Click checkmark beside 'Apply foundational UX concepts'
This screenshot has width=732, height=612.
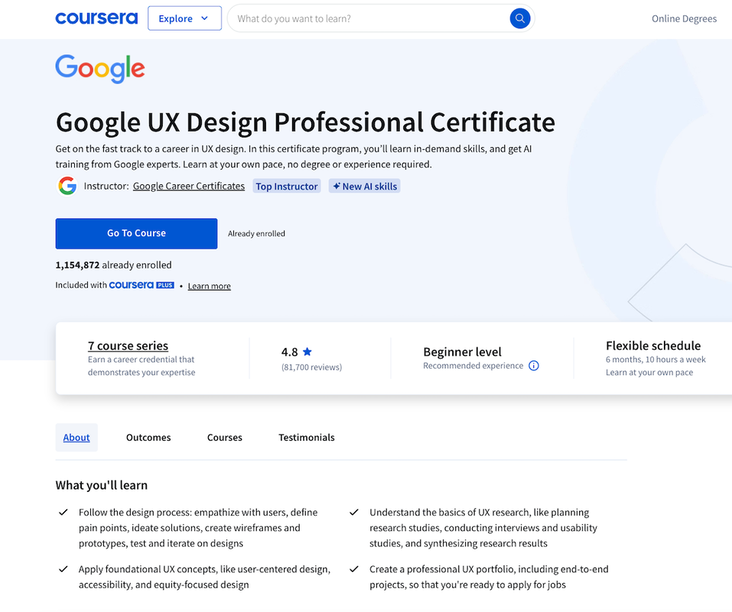click(x=63, y=569)
